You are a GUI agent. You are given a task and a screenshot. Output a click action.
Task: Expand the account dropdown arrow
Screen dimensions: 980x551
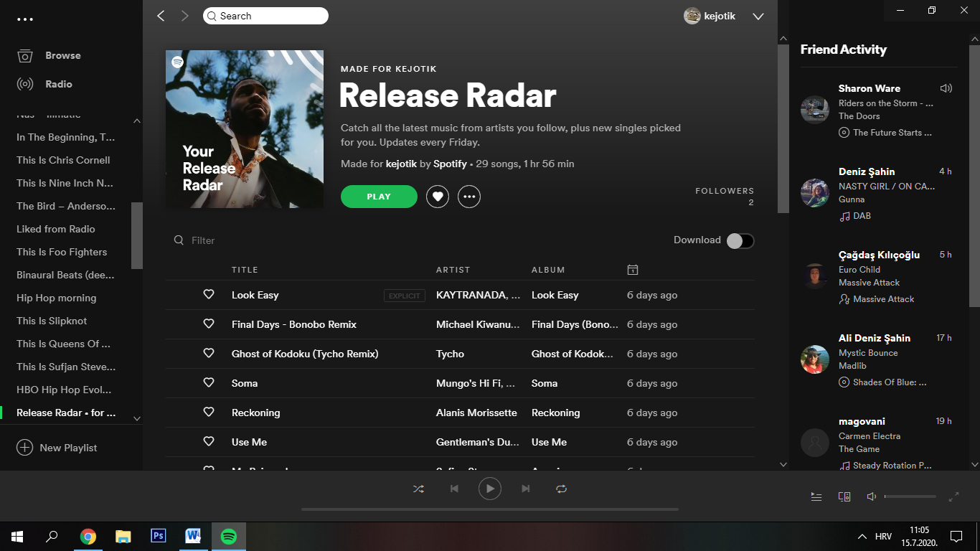pyautogui.click(x=758, y=17)
